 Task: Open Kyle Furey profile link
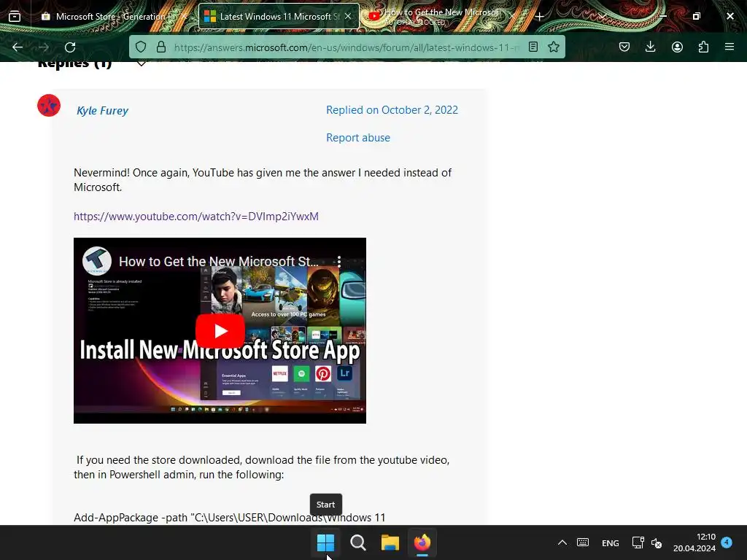click(x=102, y=111)
